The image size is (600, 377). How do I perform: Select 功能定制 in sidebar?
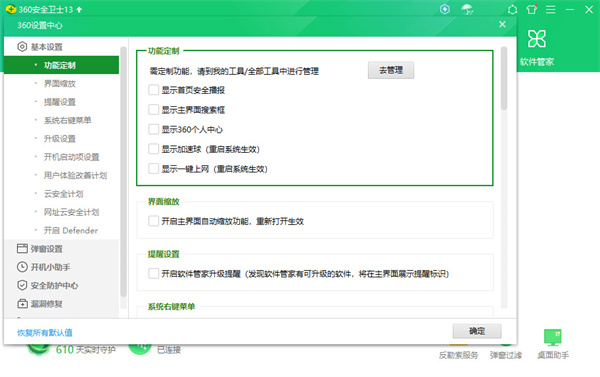61,65
